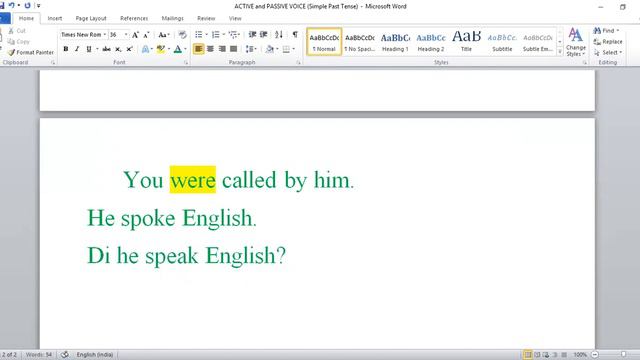Toggle Strikethrough formatting
640x360 pixels.
[107, 49]
